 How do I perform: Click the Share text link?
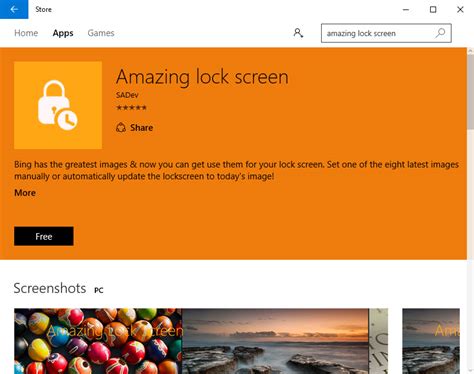pos(142,128)
